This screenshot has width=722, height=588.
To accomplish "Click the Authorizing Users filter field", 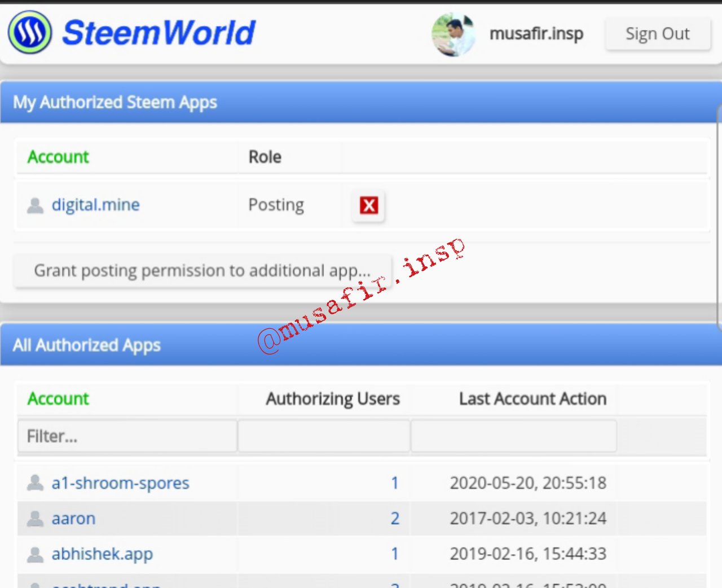I will tap(324, 436).
